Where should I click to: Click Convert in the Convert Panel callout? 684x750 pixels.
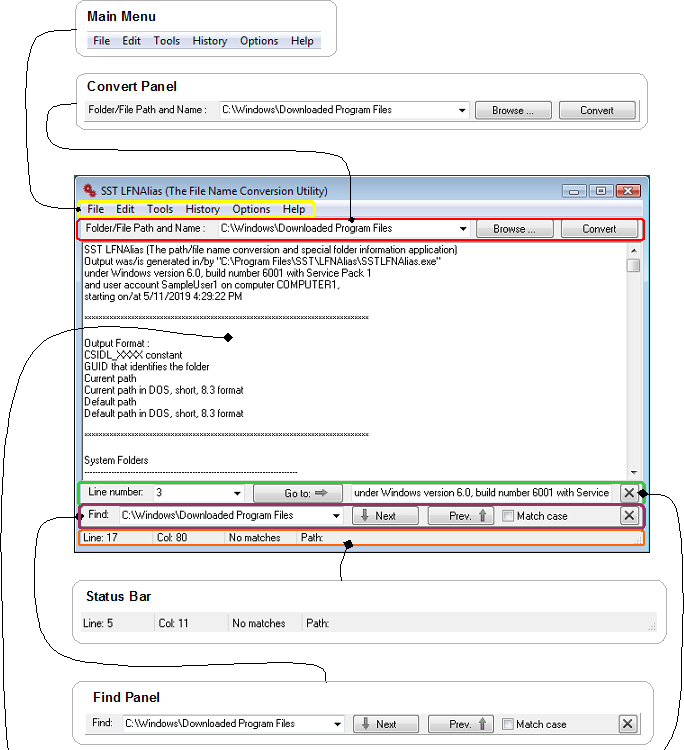pyautogui.click(x=597, y=110)
